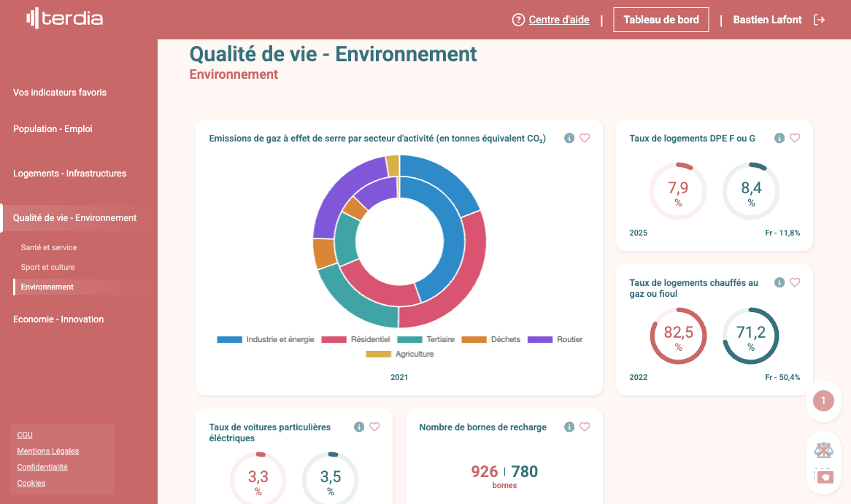Image resolution: width=851 pixels, height=504 pixels.
Task: Favorite the greenhouse gas emissions chart
Action: click(585, 138)
